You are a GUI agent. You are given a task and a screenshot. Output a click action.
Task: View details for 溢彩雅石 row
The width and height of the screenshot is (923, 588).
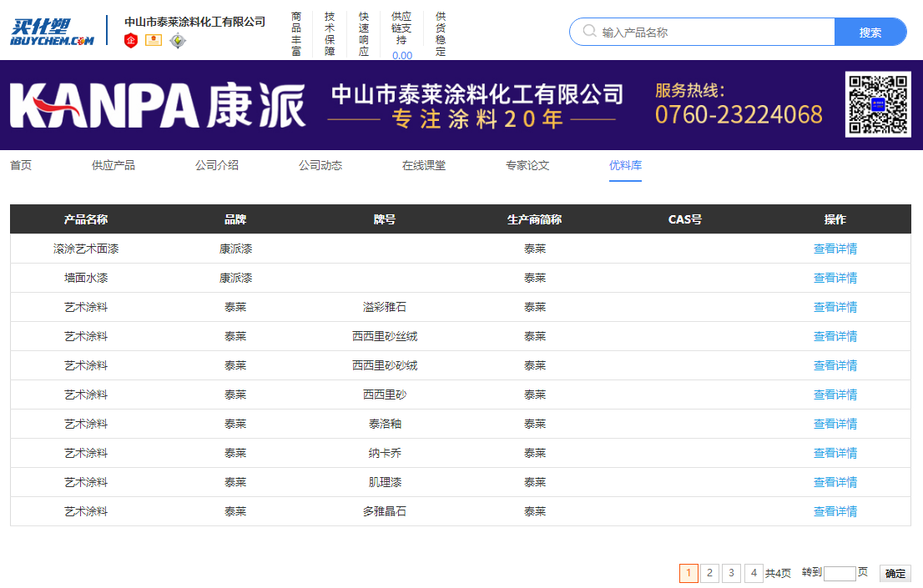(x=835, y=307)
